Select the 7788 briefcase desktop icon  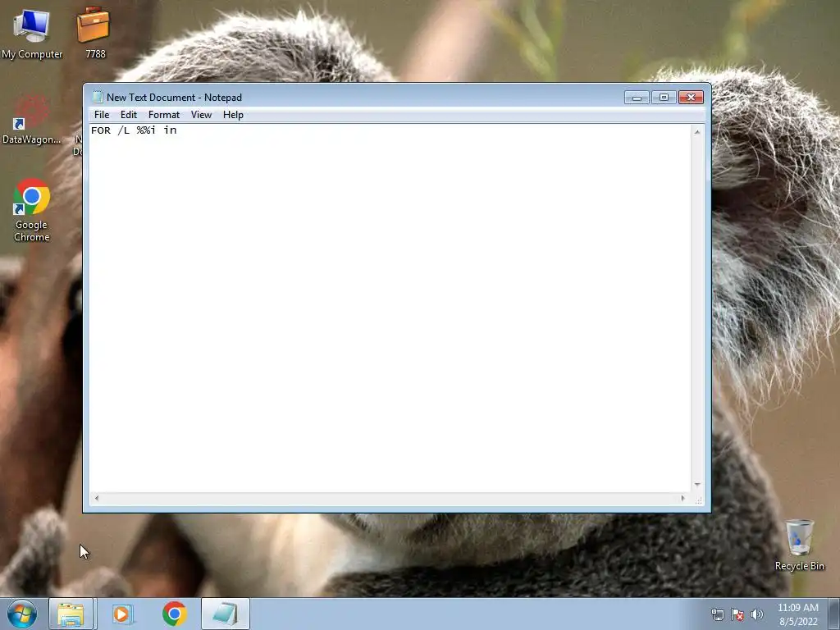94,33
